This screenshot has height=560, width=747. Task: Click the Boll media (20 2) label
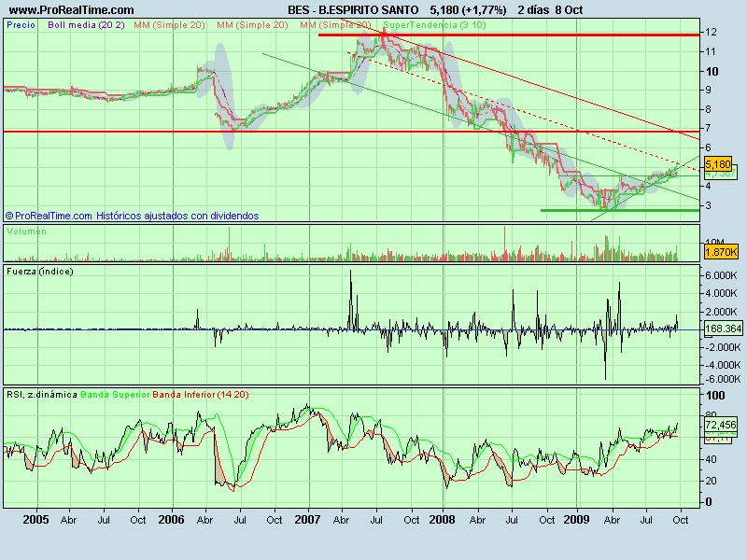coord(86,25)
